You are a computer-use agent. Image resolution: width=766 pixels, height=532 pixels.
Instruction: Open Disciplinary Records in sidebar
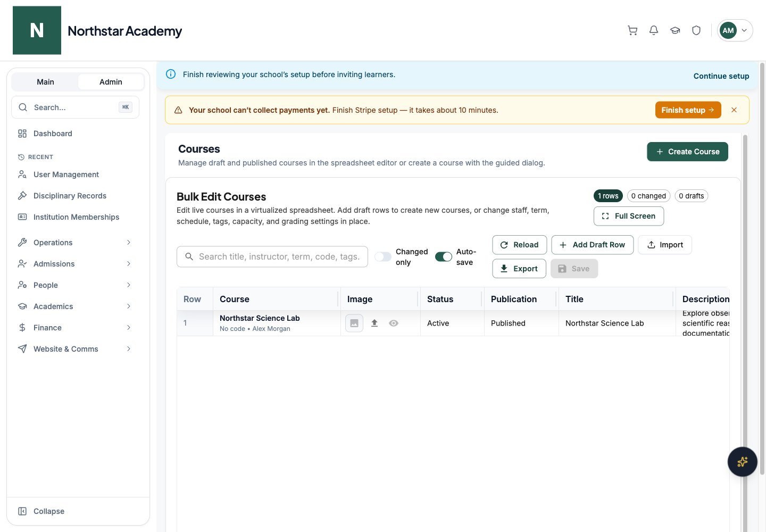(x=75, y=196)
